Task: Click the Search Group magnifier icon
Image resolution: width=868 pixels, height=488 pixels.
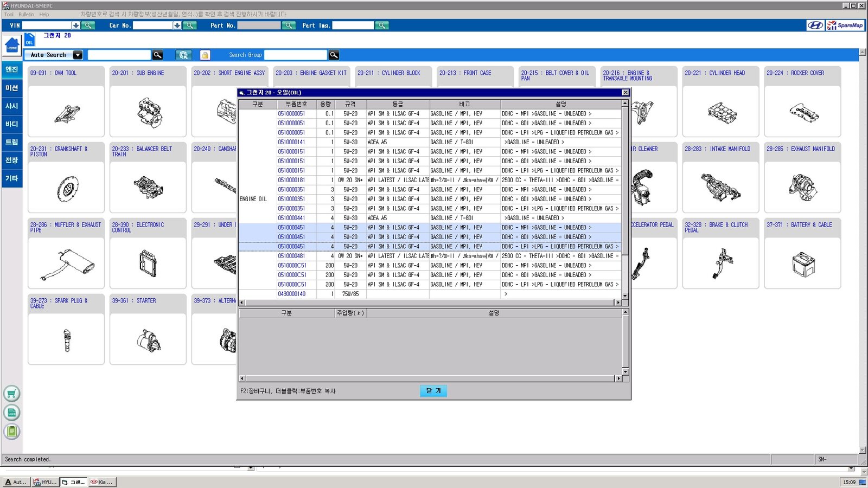Action: pos(334,55)
